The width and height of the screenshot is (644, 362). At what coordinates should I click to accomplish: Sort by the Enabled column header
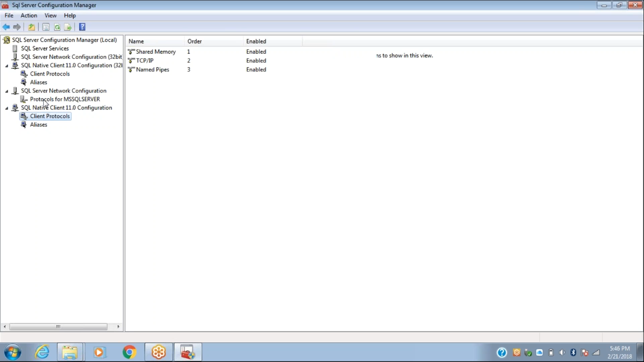(273, 41)
